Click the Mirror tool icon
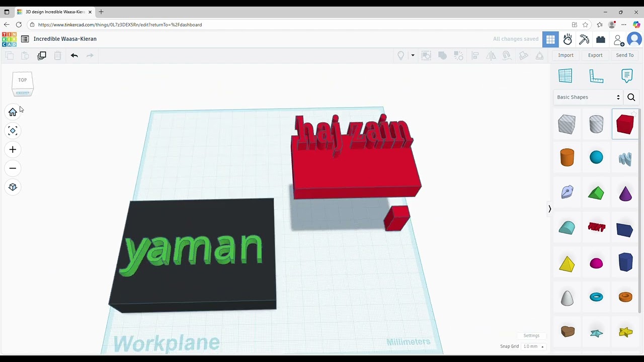This screenshot has height=362, width=644. click(491, 55)
